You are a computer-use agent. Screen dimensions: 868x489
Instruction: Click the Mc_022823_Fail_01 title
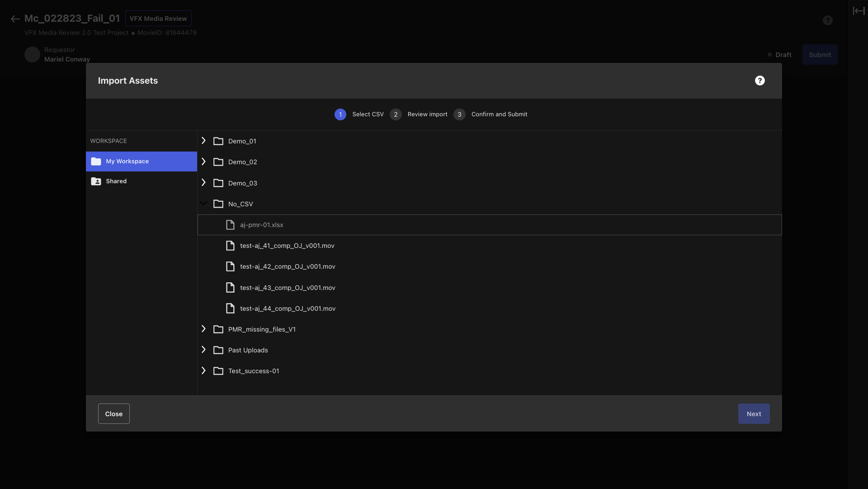coord(72,19)
